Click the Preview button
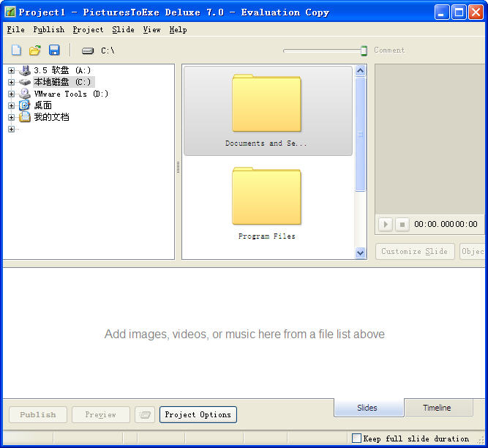The width and height of the screenshot is (488, 448). pos(100,414)
